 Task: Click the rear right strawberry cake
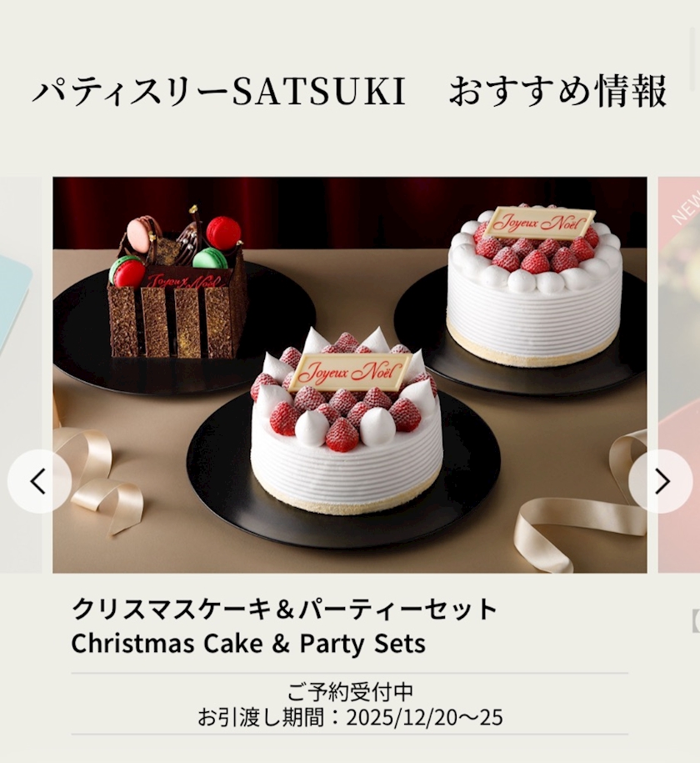point(533,284)
